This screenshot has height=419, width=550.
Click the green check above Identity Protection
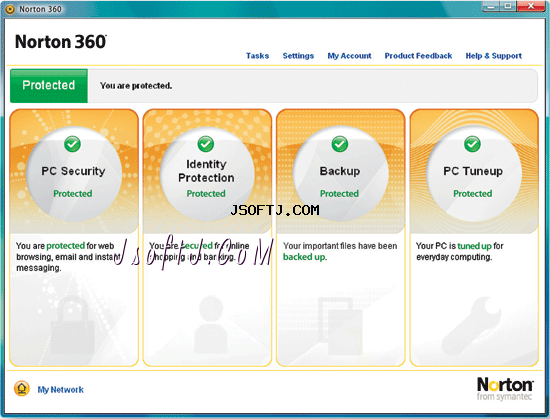click(x=206, y=144)
